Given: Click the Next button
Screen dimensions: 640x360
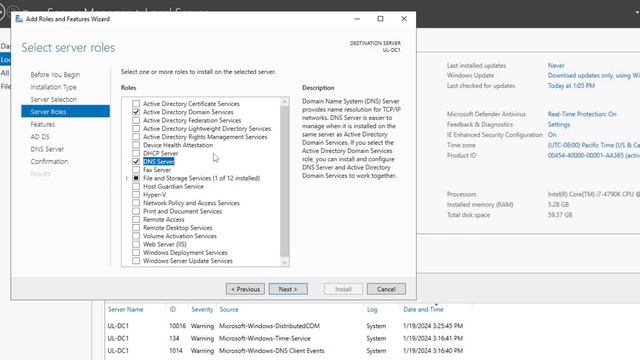Looking at the screenshot, I should [x=288, y=289].
